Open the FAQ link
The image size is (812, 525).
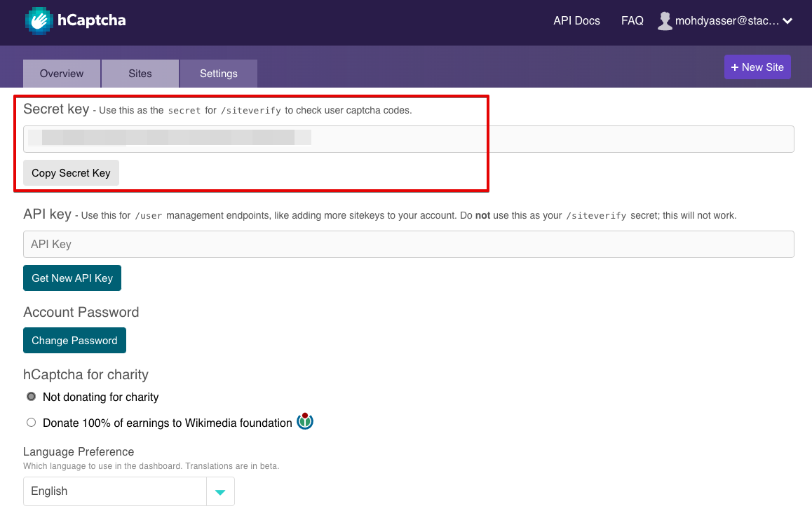coord(632,21)
